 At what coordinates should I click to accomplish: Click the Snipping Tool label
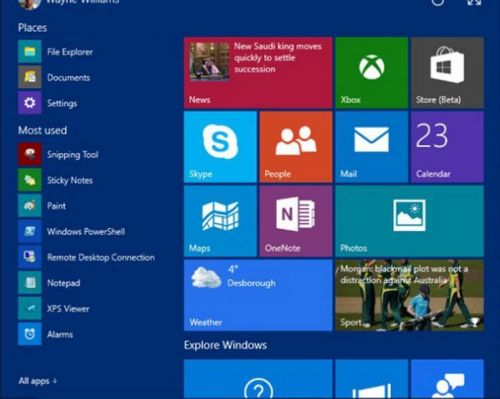pyautogui.click(x=73, y=155)
